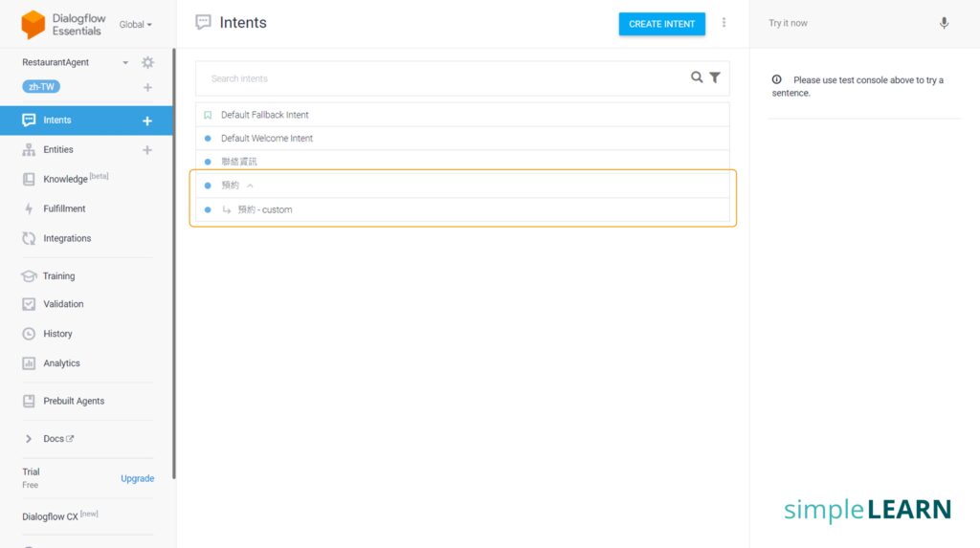Collapse the 預約 intent followups
This screenshot has width=980, height=548.
tap(251, 186)
